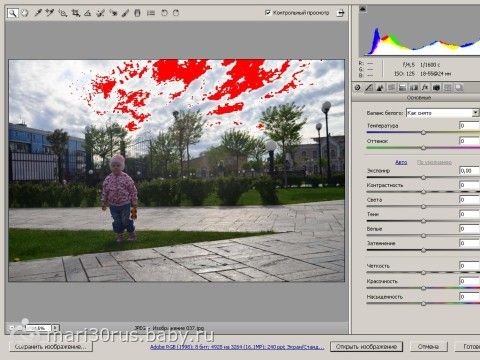Open the Detail panel tab
Screen dimensions: 480x360
pyautogui.click(x=380, y=88)
